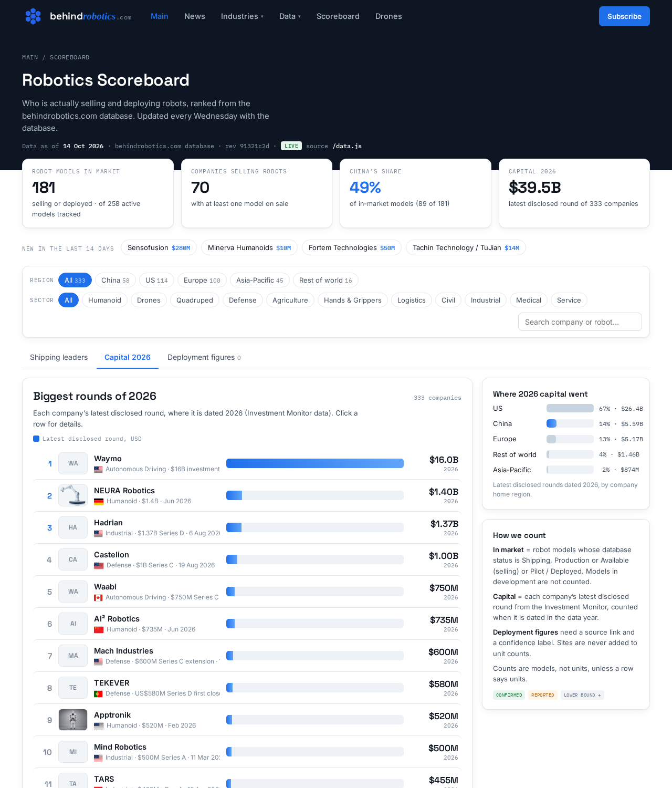Click the Portuguese flag under TEKEVER

98,694
